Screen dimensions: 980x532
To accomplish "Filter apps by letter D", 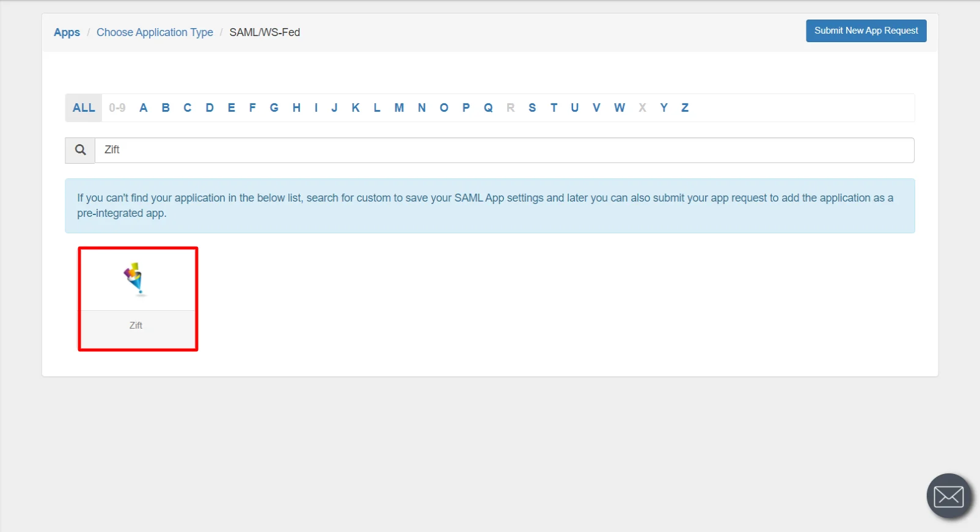I will [x=210, y=107].
